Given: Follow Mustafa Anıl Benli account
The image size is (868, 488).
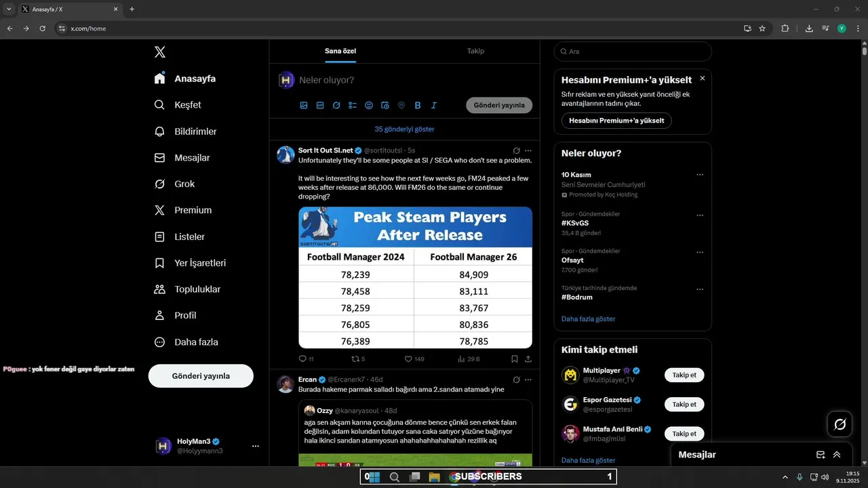Looking at the screenshot, I should (684, 433).
